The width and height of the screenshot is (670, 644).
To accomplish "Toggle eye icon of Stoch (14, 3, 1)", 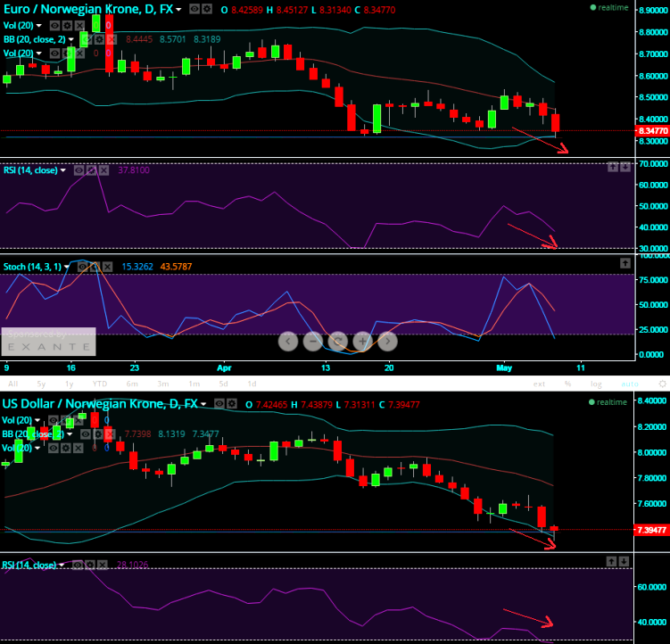I will (82, 267).
